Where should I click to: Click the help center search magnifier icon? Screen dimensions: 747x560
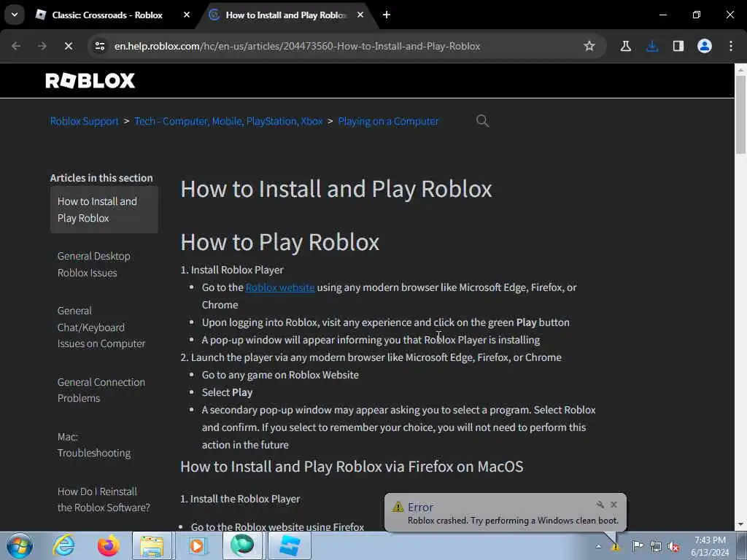point(483,121)
